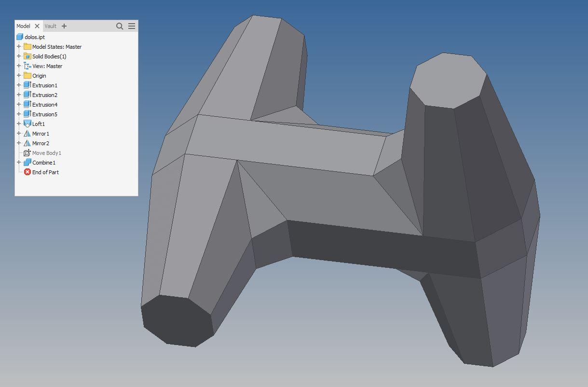Screen dimensions: 588x387
Task: Click the Combine1 feature icon
Action: (x=27, y=163)
